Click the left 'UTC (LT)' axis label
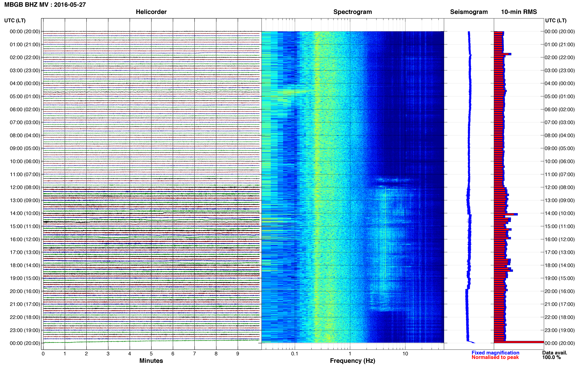 pyautogui.click(x=15, y=20)
